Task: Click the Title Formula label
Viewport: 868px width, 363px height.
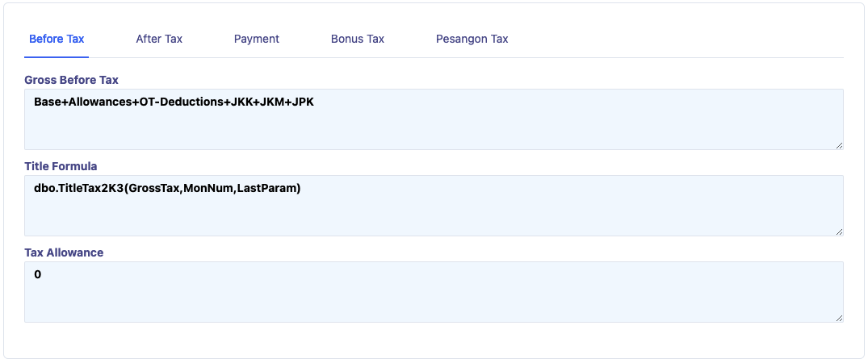Action: [61, 166]
